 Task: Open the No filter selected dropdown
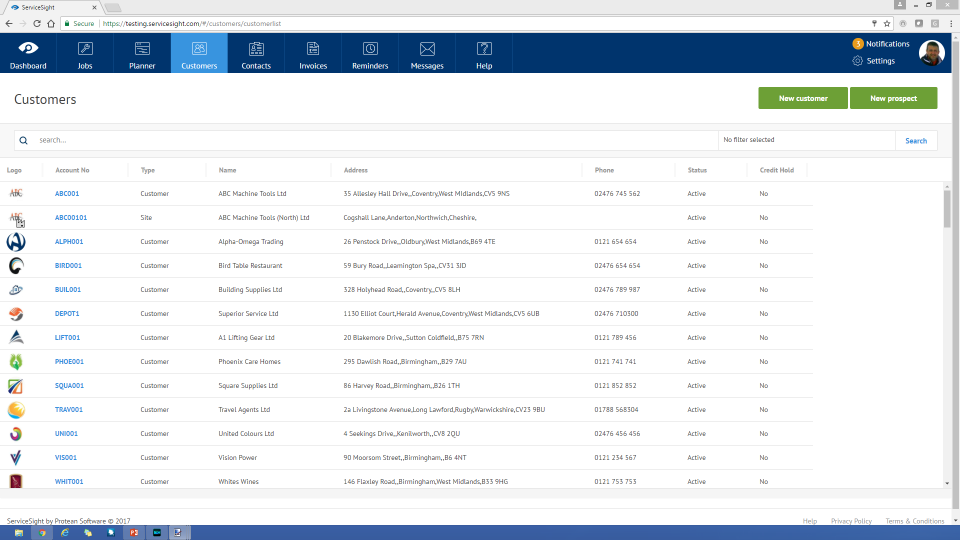(x=806, y=140)
